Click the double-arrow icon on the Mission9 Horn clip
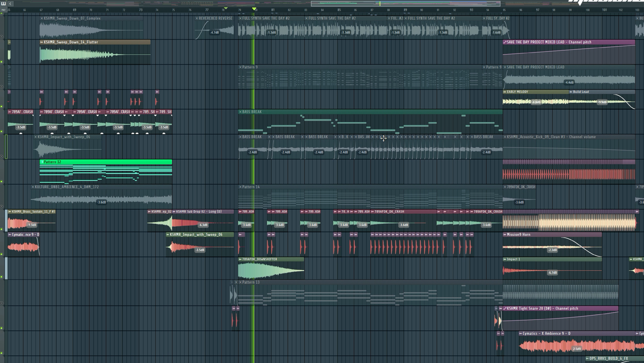 505,234
